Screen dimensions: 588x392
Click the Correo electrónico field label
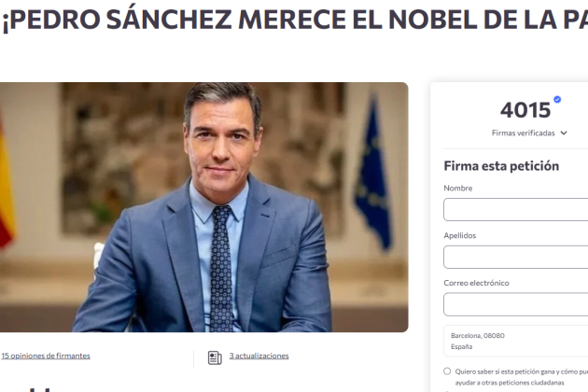(x=476, y=283)
